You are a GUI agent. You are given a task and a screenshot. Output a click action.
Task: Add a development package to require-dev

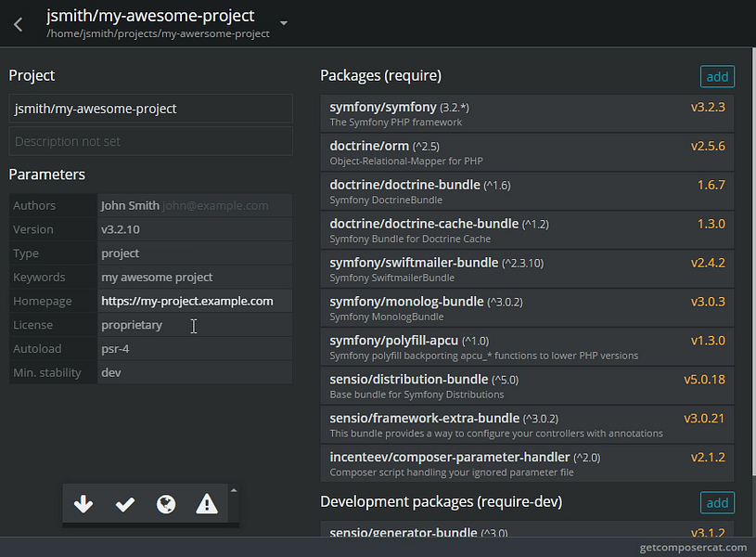(x=717, y=503)
